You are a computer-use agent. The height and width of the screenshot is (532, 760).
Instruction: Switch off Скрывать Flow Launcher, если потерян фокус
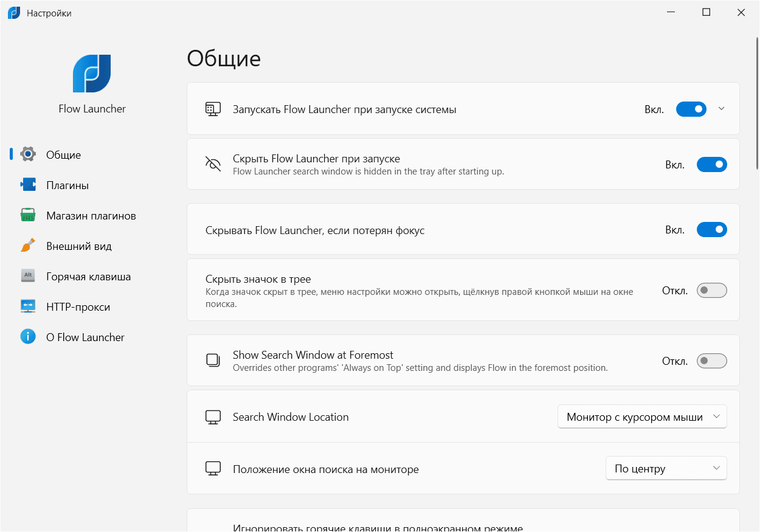click(x=711, y=230)
